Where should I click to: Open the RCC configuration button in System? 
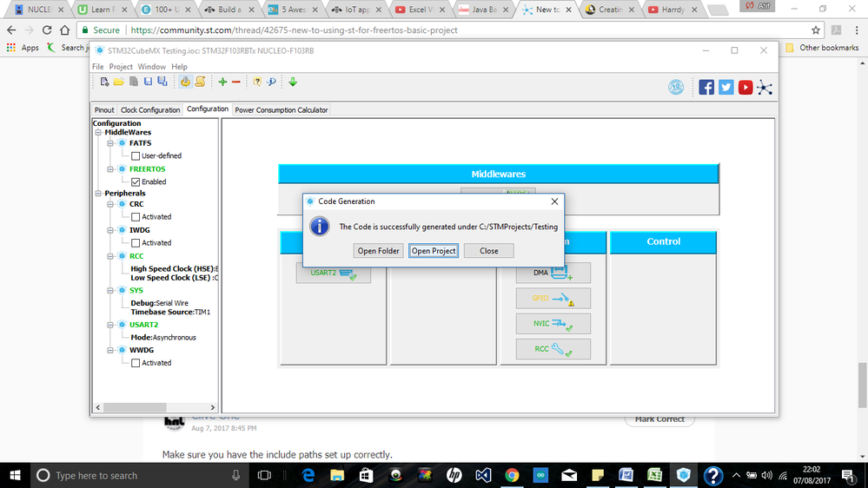point(553,349)
